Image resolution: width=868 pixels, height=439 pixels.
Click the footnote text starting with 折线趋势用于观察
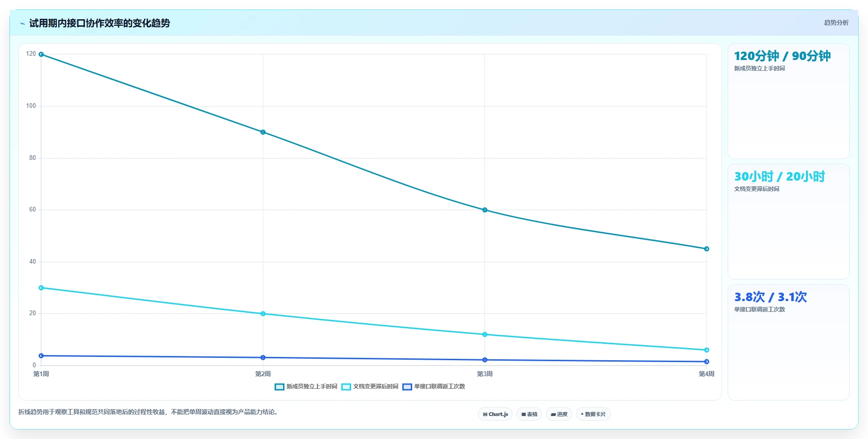pos(149,412)
